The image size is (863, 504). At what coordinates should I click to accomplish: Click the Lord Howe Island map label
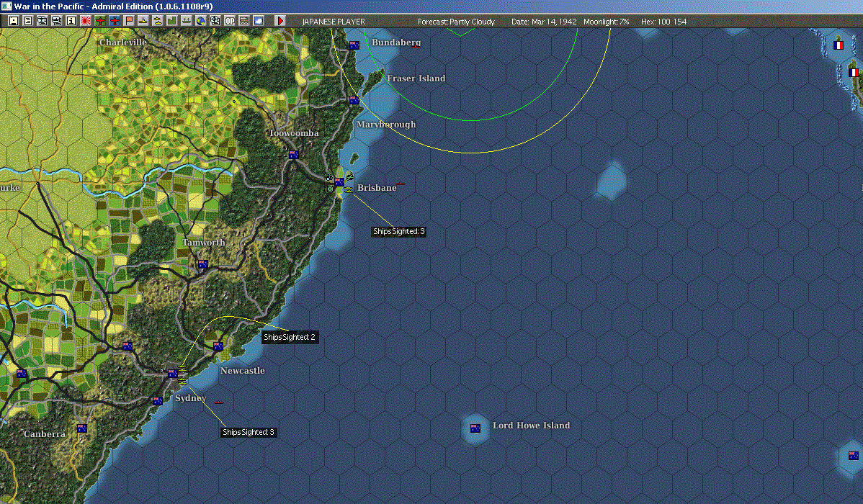click(531, 426)
